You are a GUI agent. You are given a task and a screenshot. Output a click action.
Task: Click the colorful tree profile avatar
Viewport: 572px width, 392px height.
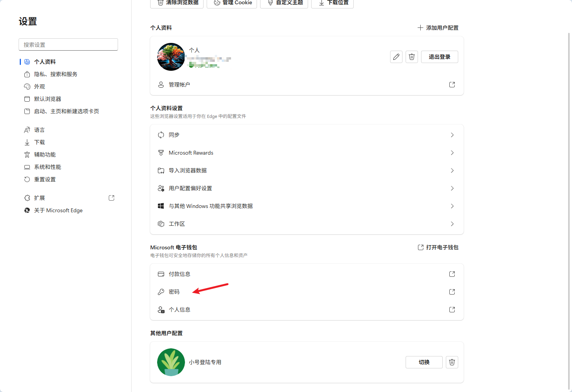[171, 57]
